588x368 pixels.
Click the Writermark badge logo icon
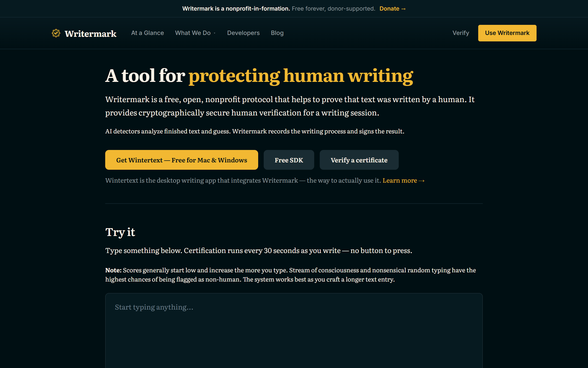56,33
